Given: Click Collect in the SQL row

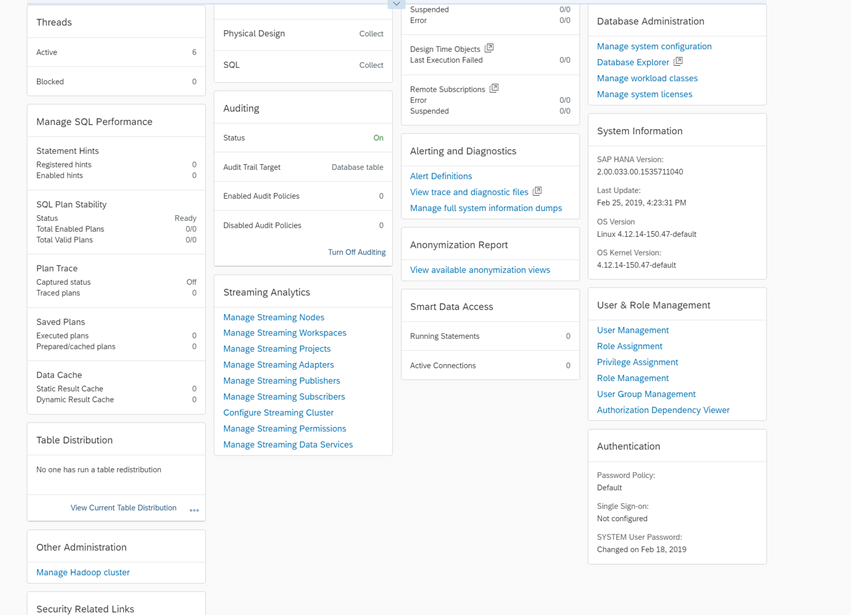Looking at the screenshot, I should point(371,65).
